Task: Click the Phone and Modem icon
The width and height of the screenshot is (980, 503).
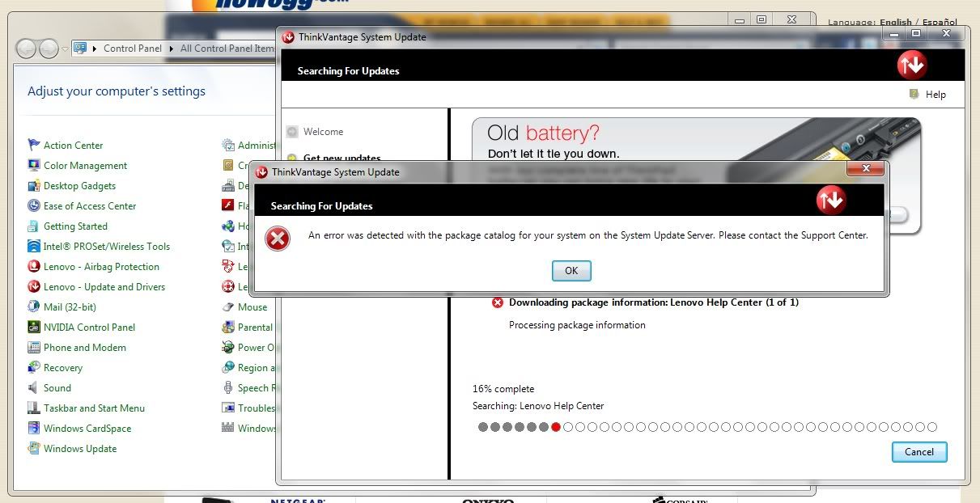Action: (33, 348)
